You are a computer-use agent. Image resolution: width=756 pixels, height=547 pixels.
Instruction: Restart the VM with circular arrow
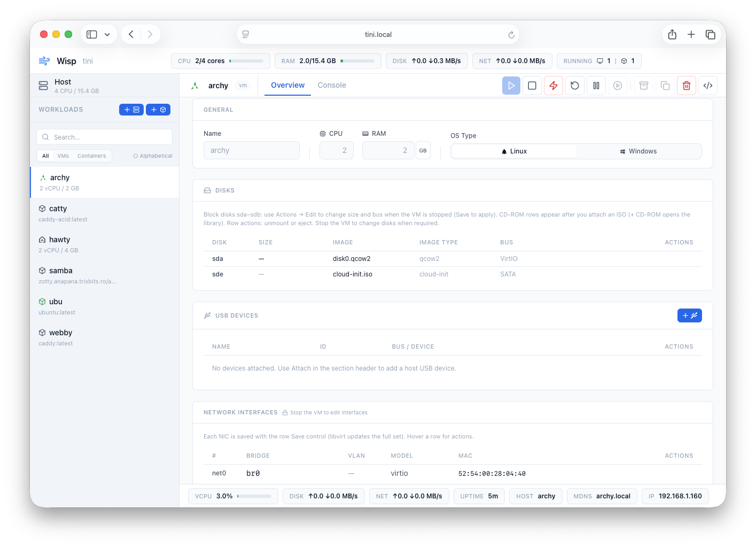click(575, 86)
